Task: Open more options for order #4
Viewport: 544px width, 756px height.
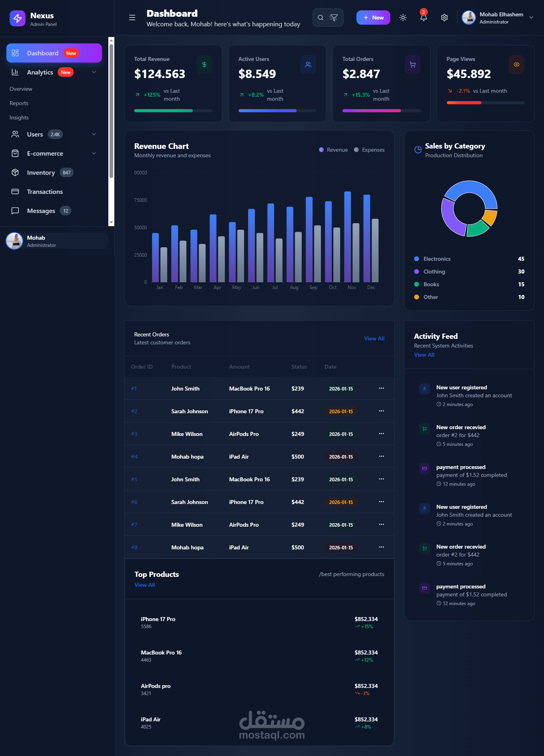Action: coord(382,456)
